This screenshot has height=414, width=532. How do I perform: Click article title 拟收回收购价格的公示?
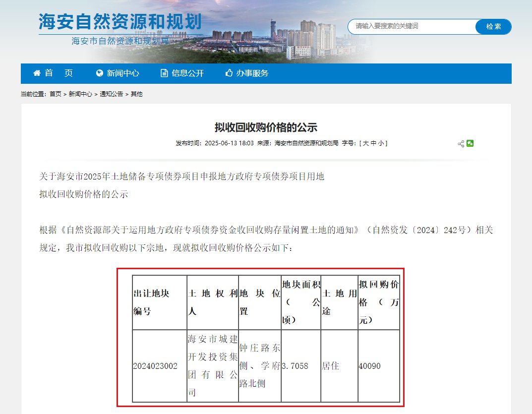[x=266, y=127]
